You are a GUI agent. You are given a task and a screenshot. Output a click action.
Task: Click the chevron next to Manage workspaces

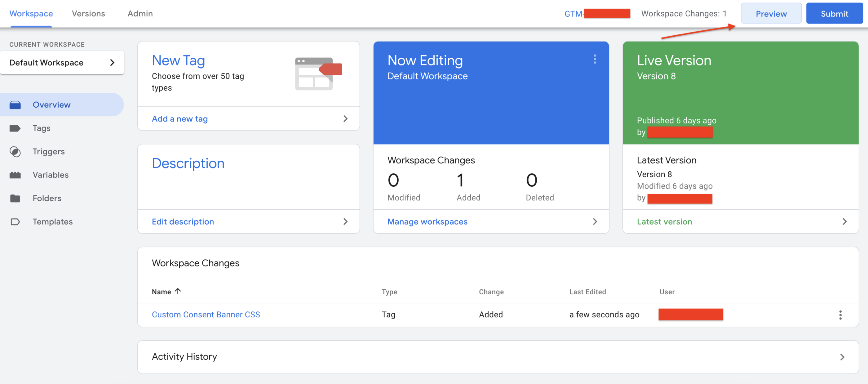[595, 221]
